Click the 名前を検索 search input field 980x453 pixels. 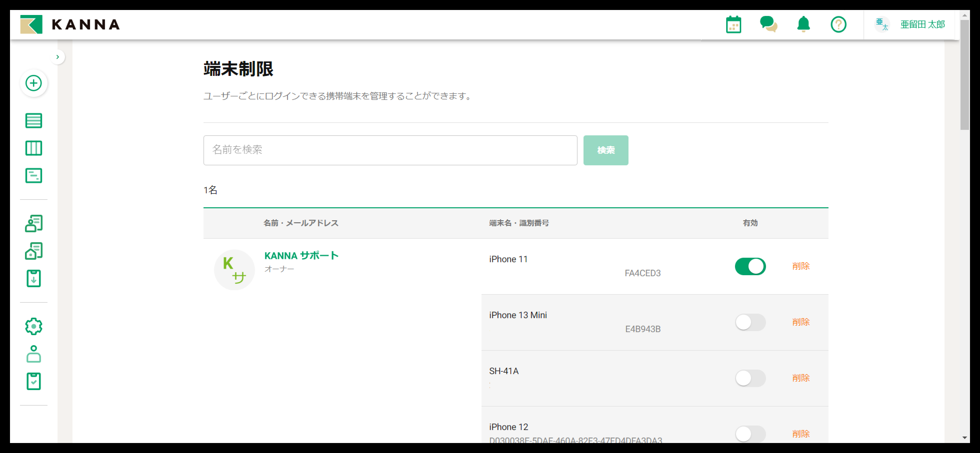[x=390, y=150]
